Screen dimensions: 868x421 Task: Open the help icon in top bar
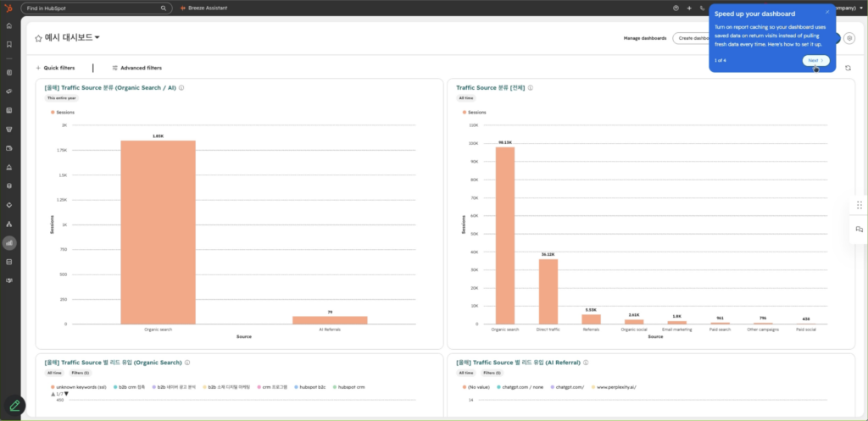676,8
